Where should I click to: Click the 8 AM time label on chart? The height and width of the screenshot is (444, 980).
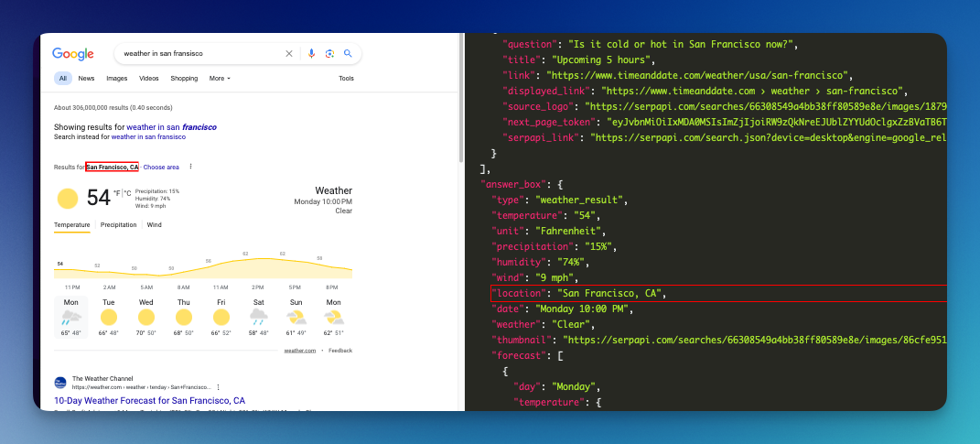pos(184,287)
